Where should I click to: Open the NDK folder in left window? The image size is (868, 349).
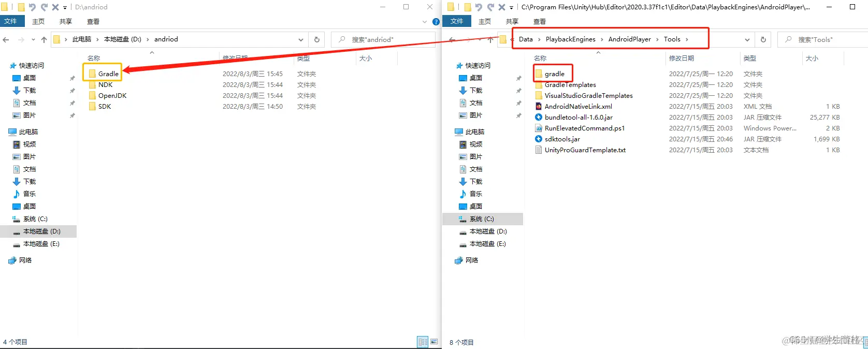click(x=105, y=84)
